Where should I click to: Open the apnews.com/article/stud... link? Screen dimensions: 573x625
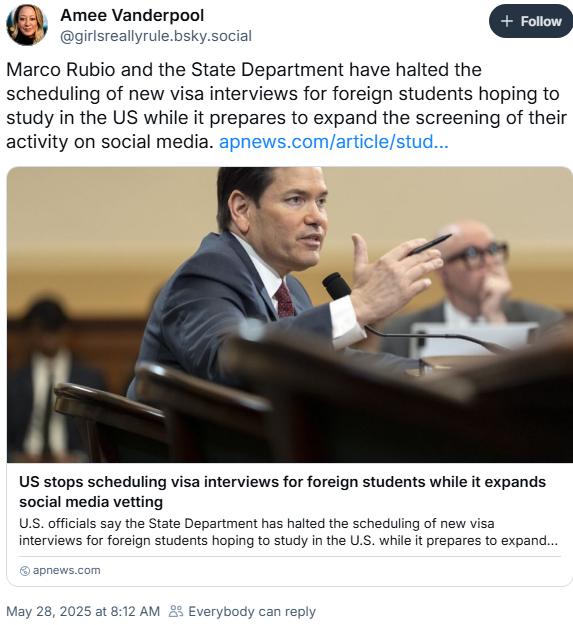pyautogui.click(x=334, y=142)
